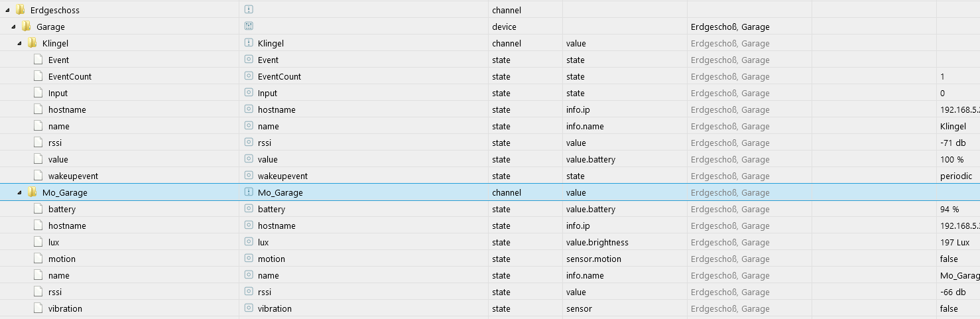Select the motion state in the tree
The width and height of the screenshot is (980, 319).
point(62,259)
